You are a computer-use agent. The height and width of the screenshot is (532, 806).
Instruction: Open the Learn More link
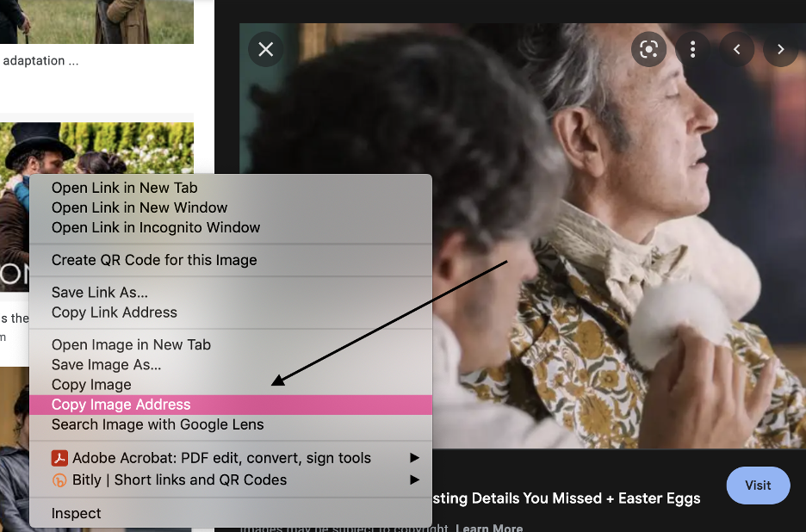(x=488, y=526)
